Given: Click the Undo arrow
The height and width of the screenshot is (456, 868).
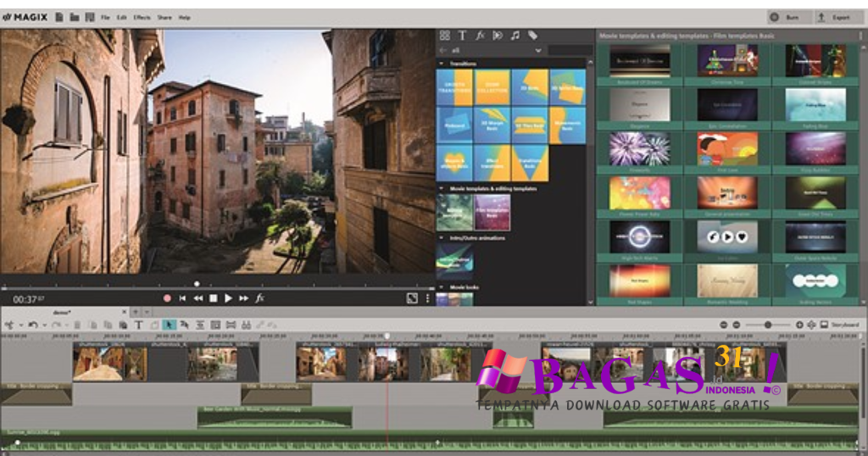Looking at the screenshot, I should tap(33, 325).
